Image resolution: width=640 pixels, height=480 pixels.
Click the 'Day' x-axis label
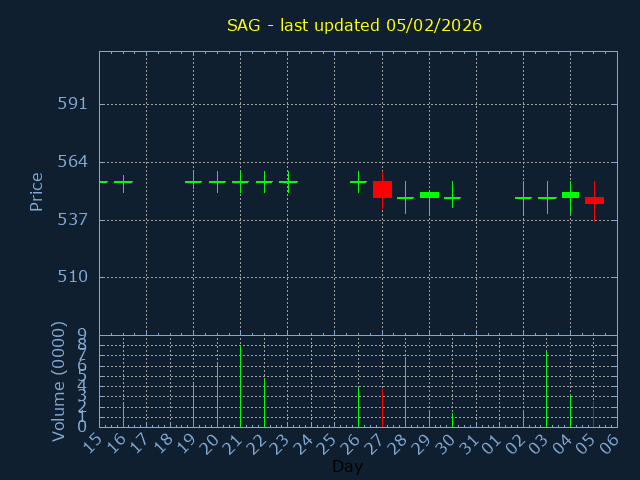[x=347, y=466]
